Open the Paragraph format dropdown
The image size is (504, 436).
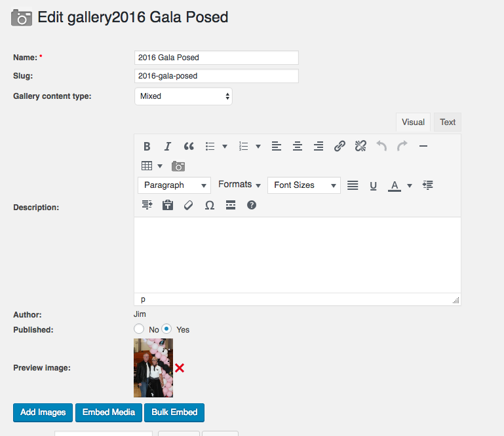[x=174, y=185]
